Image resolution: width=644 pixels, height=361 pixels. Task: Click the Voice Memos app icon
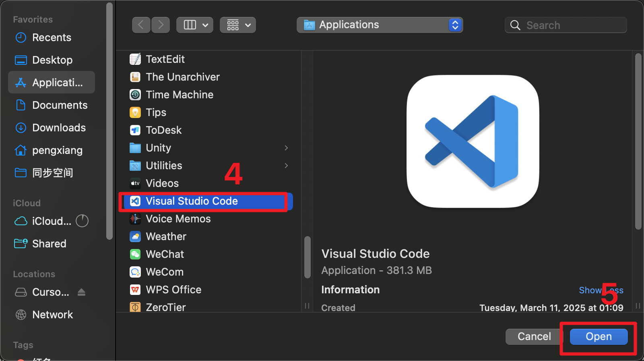coord(135,219)
